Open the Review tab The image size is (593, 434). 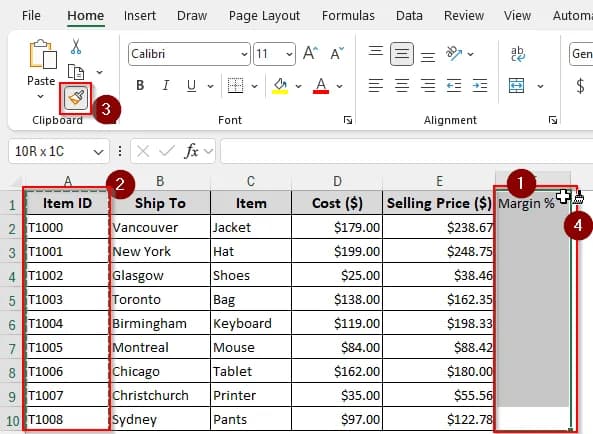[464, 16]
